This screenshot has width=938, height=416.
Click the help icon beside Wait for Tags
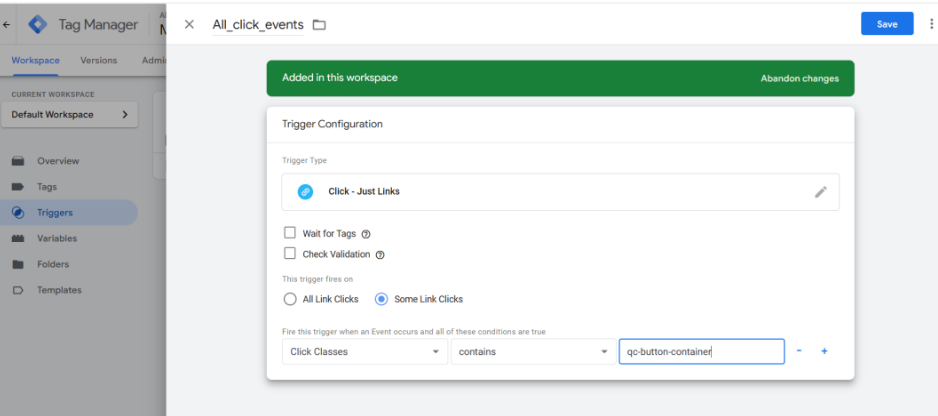pyautogui.click(x=366, y=234)
